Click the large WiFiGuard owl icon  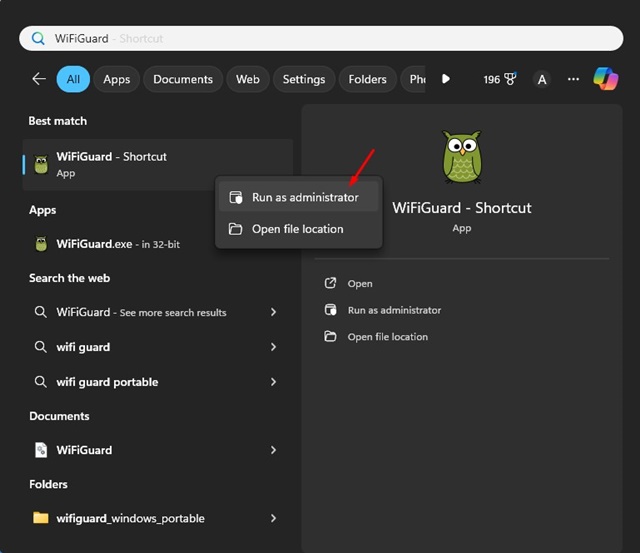point(461,158)
